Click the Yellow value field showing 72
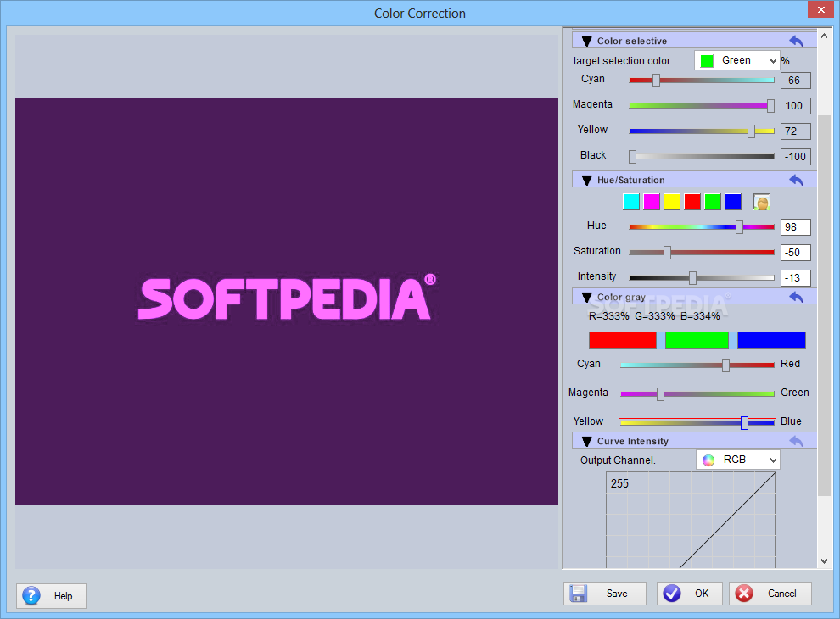The height and width of the screenshot is (619, 840). point(796,131)
